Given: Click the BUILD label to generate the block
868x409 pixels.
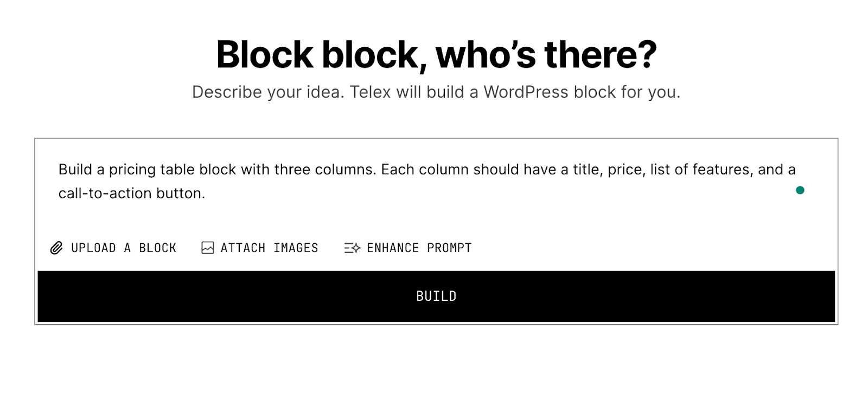Looking at the screenshot, I should pyautogui.click(x=436, y=296).
